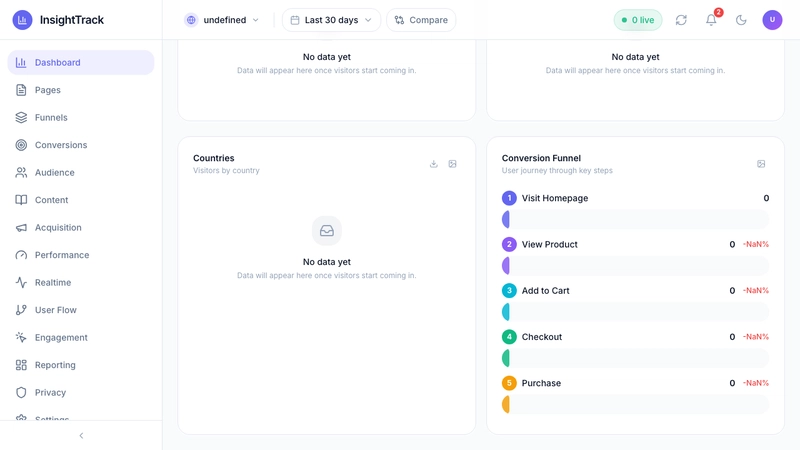Click the inbox icon in Countries card
Screen dimensions: 800x450
click(x=327, y=231)
